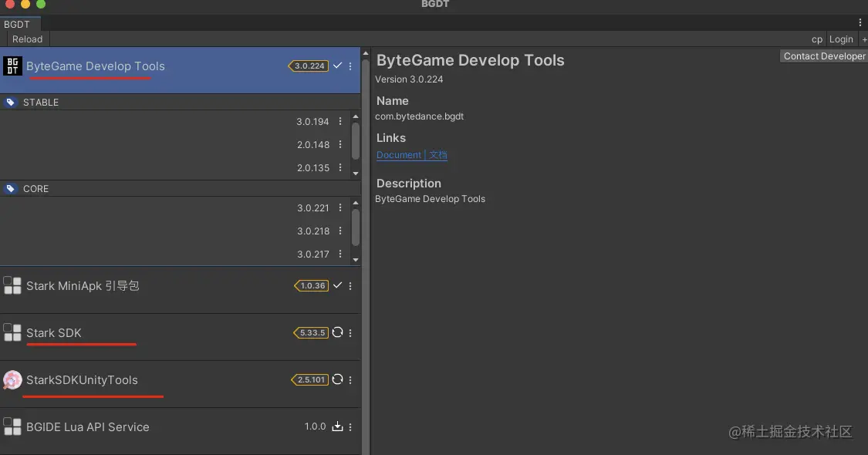
Task: Open the Document | 文档 link
Action: pyautogui.click(x=412, y=155)
